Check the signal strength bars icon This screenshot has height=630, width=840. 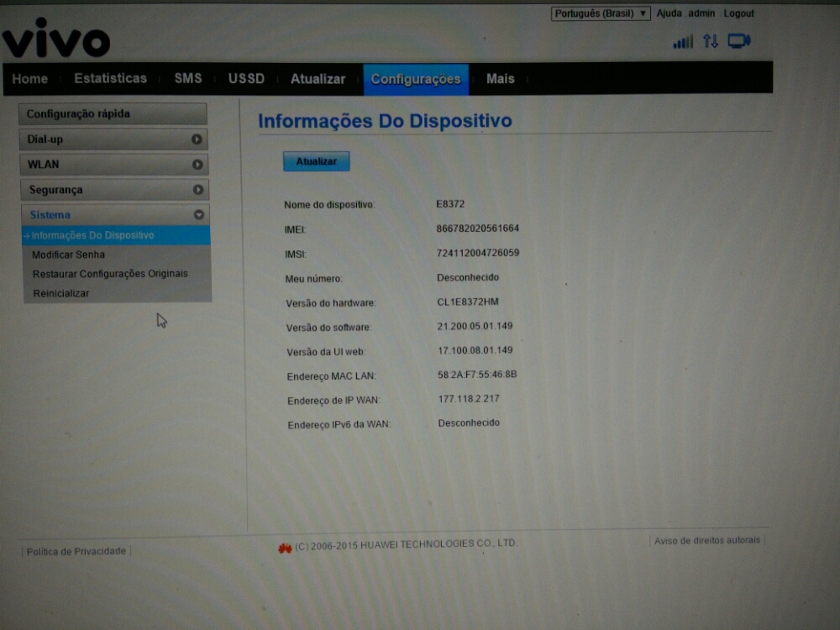[683, 41]
